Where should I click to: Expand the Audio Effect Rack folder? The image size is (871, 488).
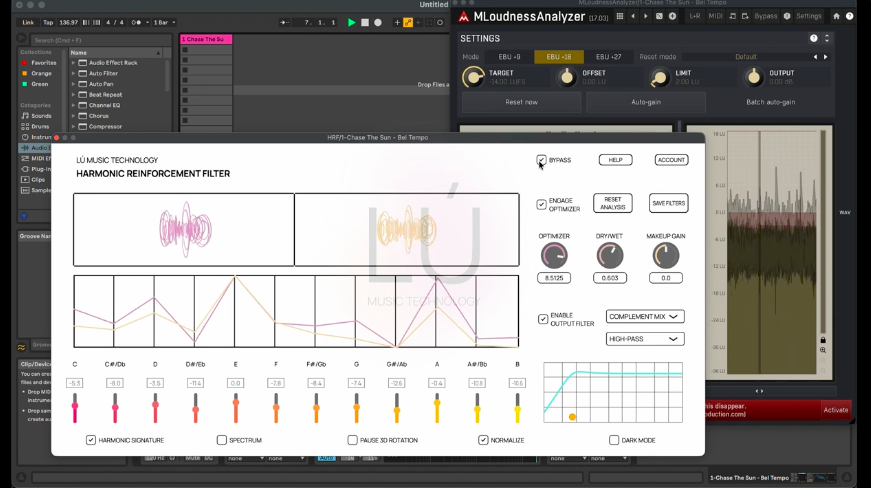coord(73,63)
